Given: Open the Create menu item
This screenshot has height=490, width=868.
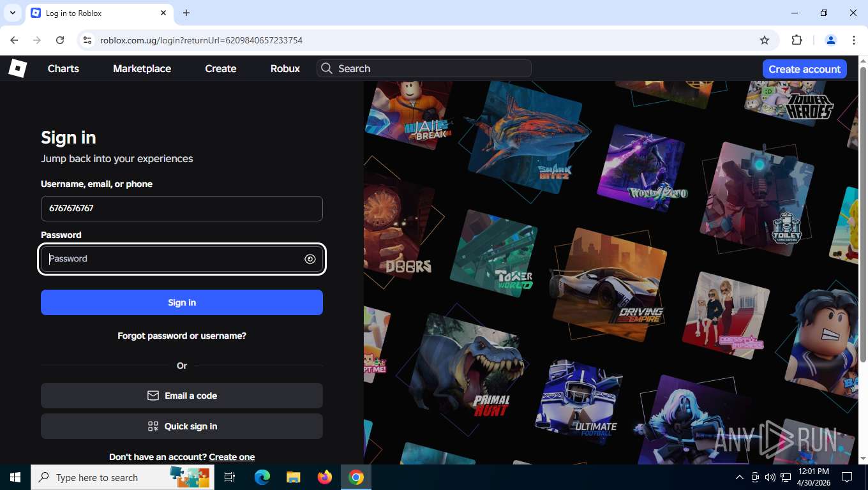Looking at the screenshot, I should pyautogui.click(x=221, y=68).
